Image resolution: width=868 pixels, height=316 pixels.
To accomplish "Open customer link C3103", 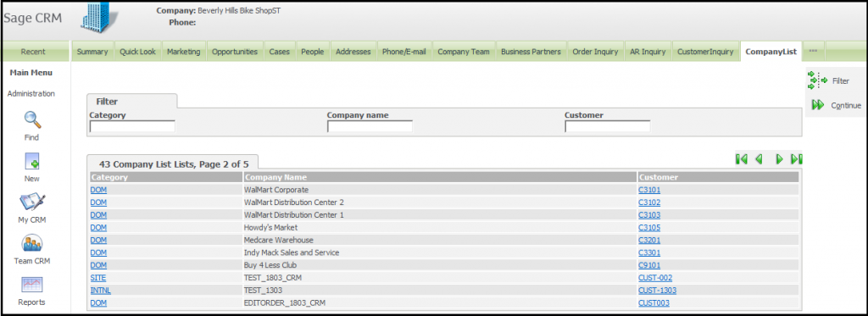I will coord(649,214).
